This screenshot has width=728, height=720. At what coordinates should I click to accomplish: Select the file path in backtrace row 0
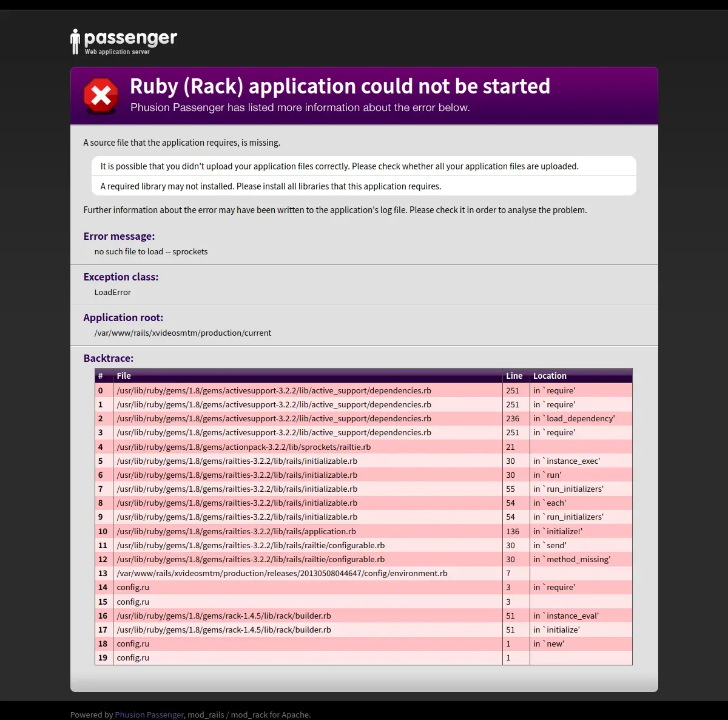(274, 390)
